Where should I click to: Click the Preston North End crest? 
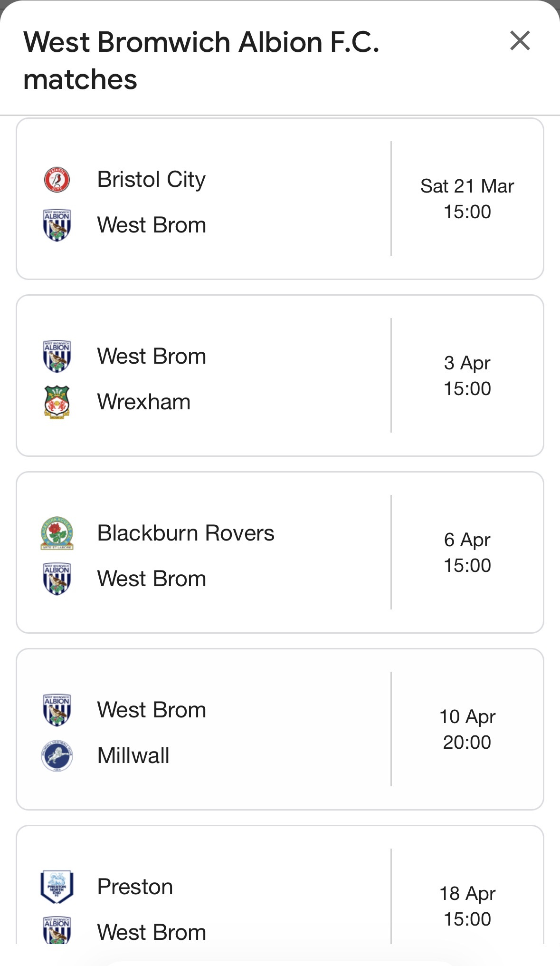point(57,887)
